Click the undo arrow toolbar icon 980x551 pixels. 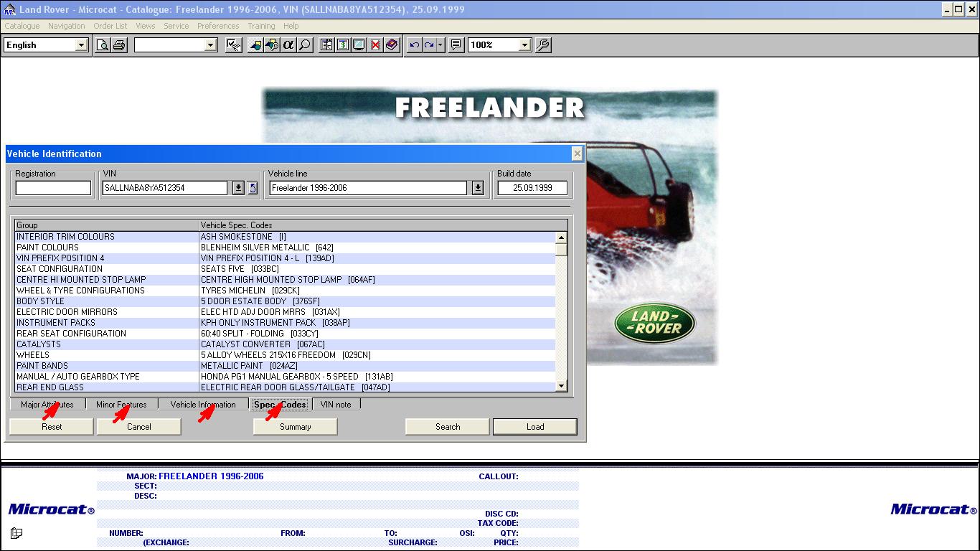(414, 45)
